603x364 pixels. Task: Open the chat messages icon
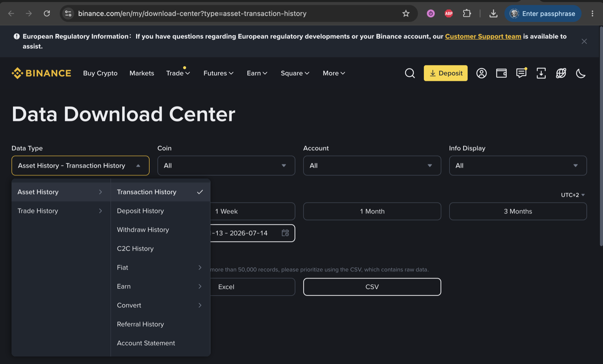pyautogui.click(x=521, y=73)
